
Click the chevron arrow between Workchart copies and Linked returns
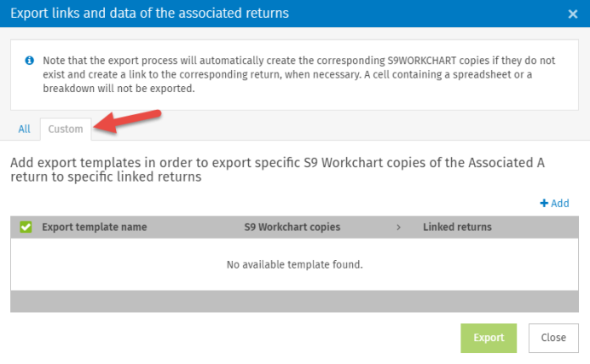(398, 227)
